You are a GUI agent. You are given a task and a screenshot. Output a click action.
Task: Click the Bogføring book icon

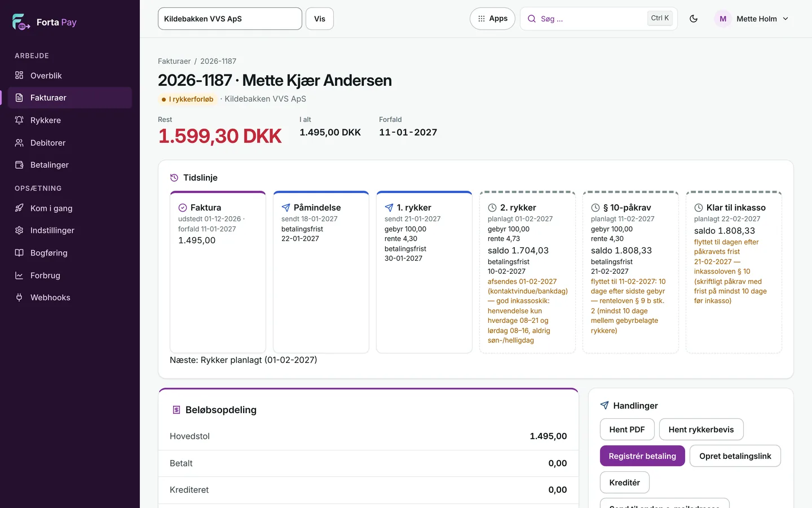coord(19,253)
